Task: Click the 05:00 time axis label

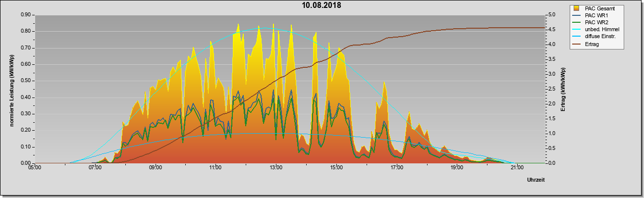Action: tap(35, 168)
